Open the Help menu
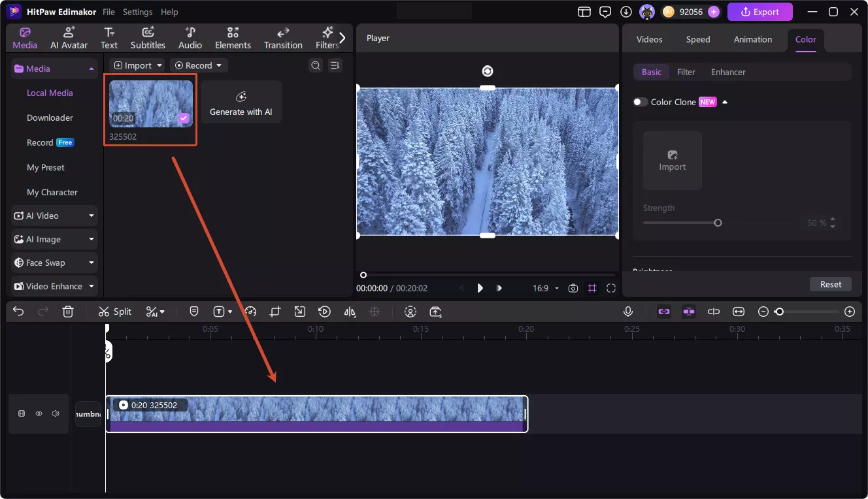 [169, 12]
